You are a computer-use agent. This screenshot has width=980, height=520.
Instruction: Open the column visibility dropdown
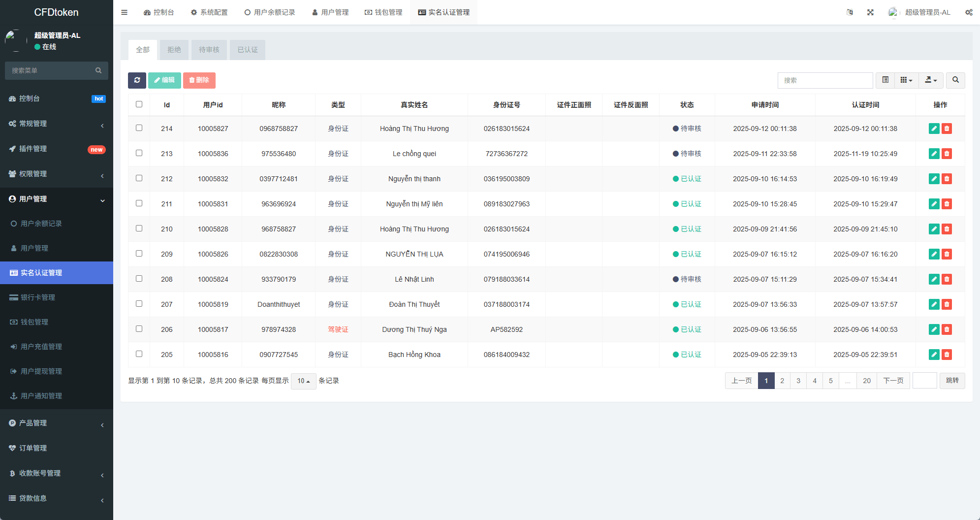(x=906, y=80)
